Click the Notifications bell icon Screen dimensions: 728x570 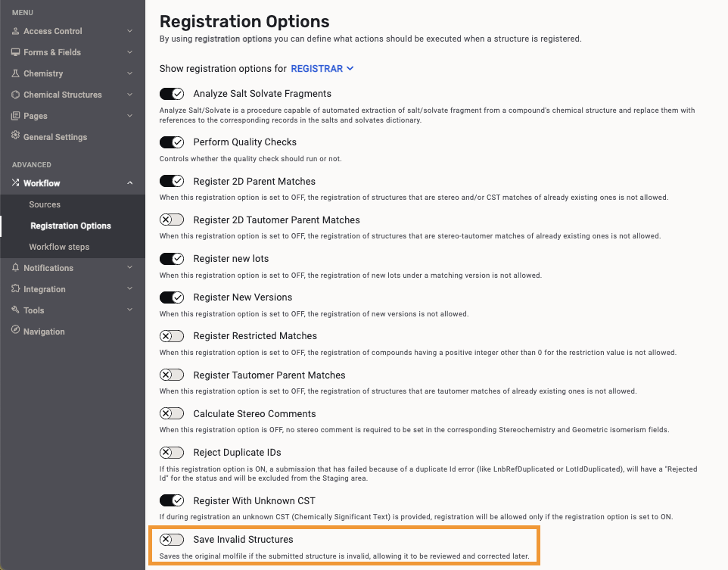[16, 268]
